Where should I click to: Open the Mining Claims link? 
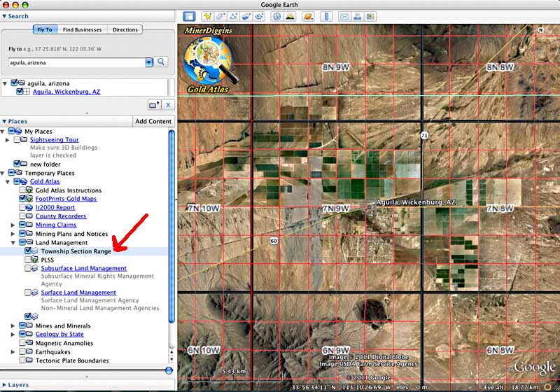56,225
